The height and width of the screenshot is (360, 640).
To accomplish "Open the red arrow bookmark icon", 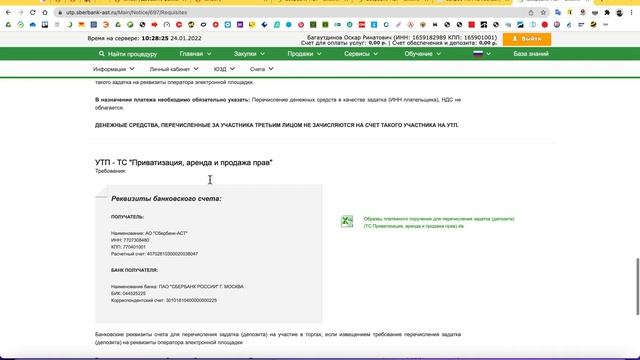I will click(154, 25).
